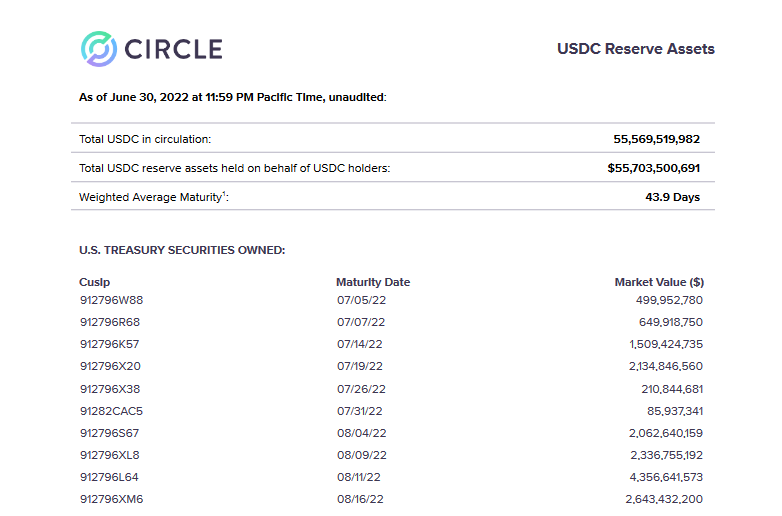Select Cusip 912796XM6 at table bottom

pos(111,499)
